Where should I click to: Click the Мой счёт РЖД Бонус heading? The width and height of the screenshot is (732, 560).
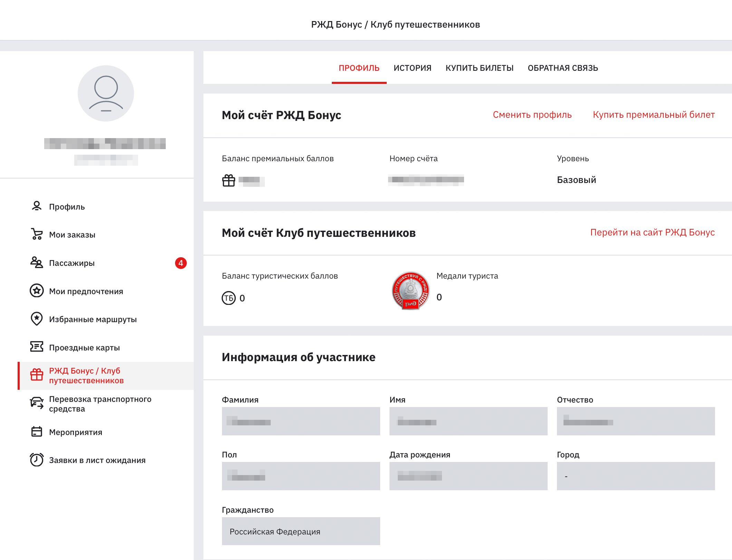click(281, 115)
